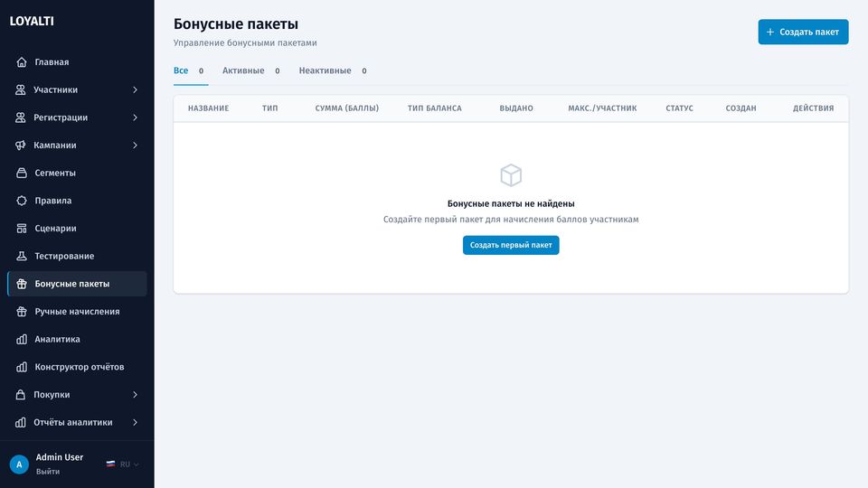Viewport: 868px width, 488px height.
Task: Click the Кампании megaphone icon
Action: click(21, 145)
